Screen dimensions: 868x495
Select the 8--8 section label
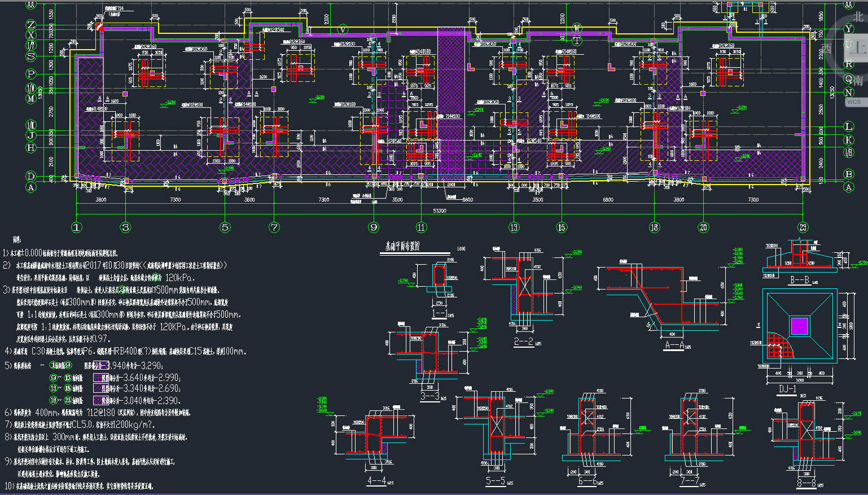(x=807, y=483)
